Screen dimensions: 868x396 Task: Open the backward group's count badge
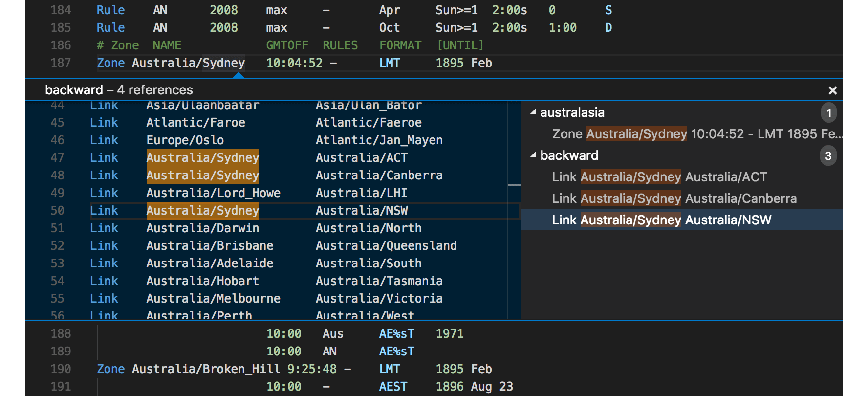(x=828, y=156)
